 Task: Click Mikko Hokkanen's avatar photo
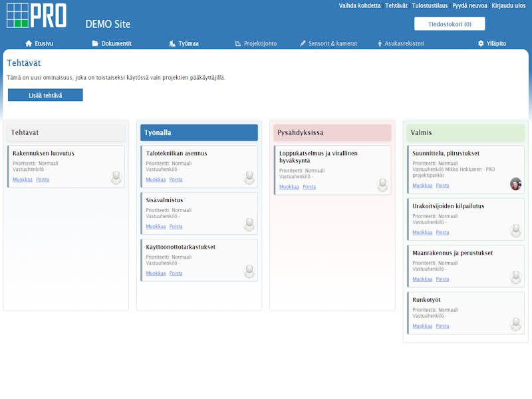[515, 184]
